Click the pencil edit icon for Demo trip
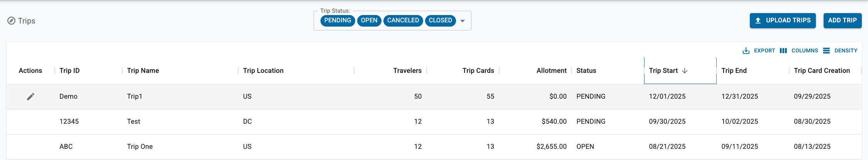Image resolution: width=868 pixels, height=160 pixels. pos(31,96)
